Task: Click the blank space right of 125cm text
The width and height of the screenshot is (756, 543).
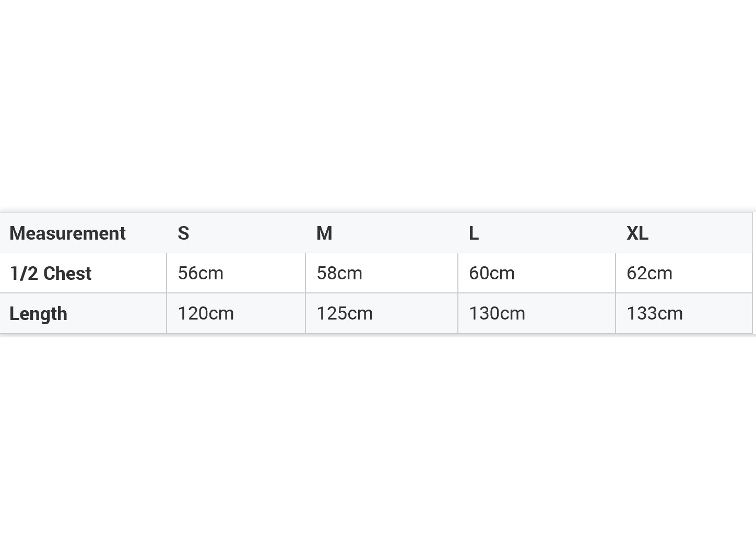Action: (415, 313)
